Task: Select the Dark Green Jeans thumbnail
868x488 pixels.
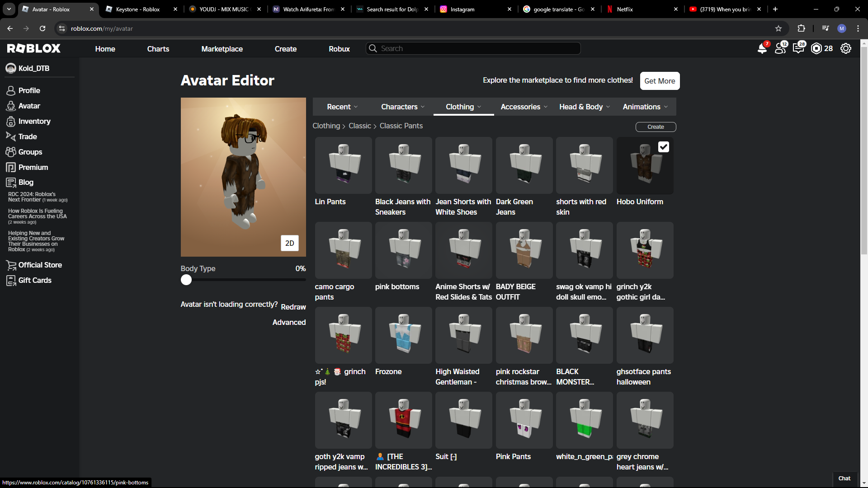Action: (524, 165)
